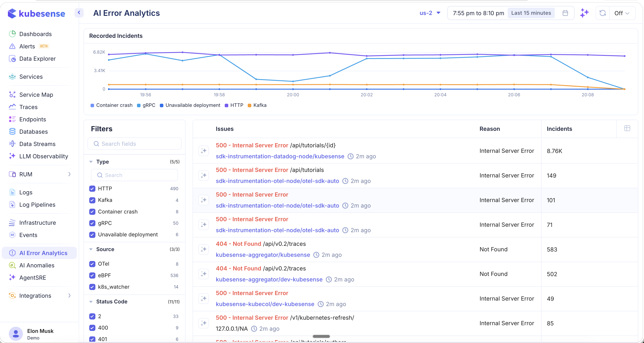This screenshot has width=644, height=343.
Task: Uncheck the gRPC type filter
Action: [x=92, y=223]
